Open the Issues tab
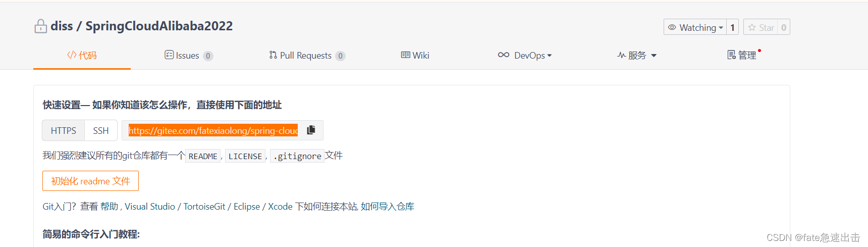Screen dimensions: 868x247 coord(189,55)
